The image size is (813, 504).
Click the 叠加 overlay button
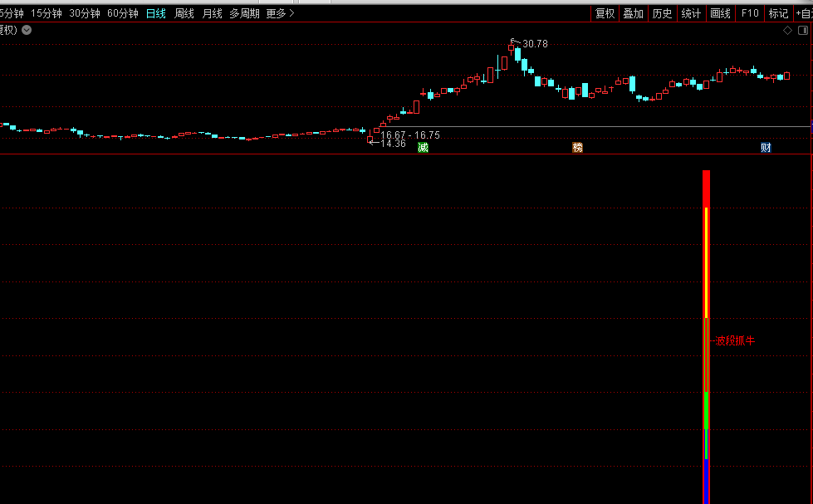pos(633,13)
